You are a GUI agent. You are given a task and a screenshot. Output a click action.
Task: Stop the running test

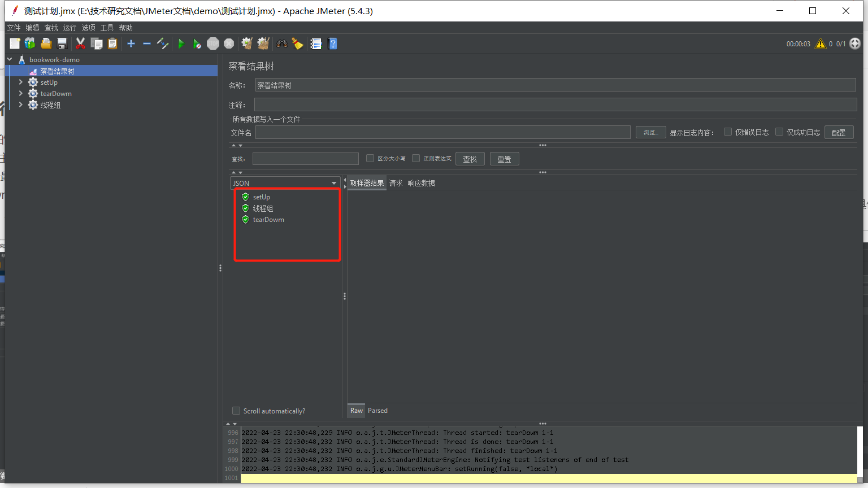[213, 43]
